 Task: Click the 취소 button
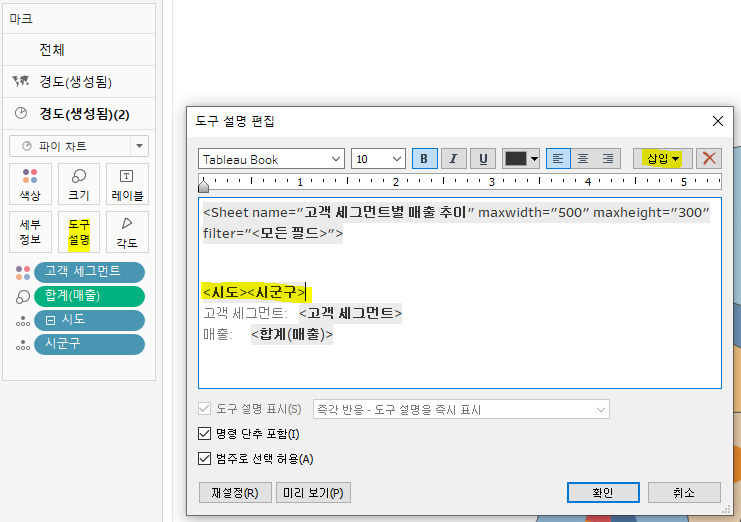point(684,493)
